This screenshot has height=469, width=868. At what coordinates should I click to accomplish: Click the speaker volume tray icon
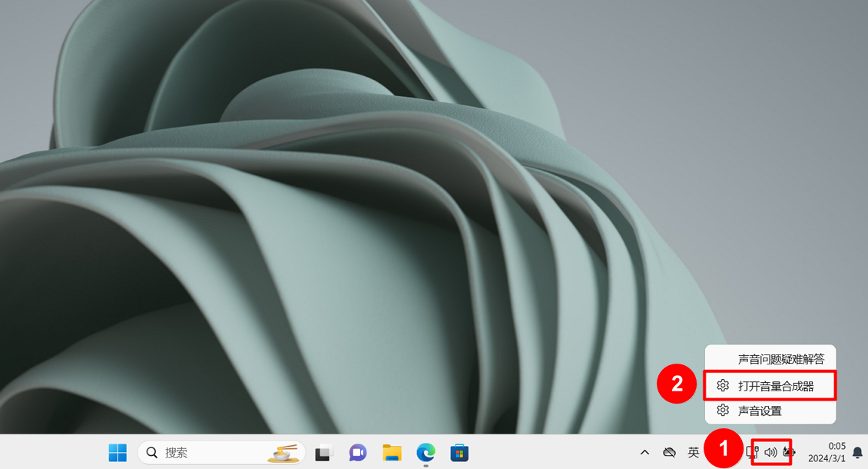pos(770,453)
